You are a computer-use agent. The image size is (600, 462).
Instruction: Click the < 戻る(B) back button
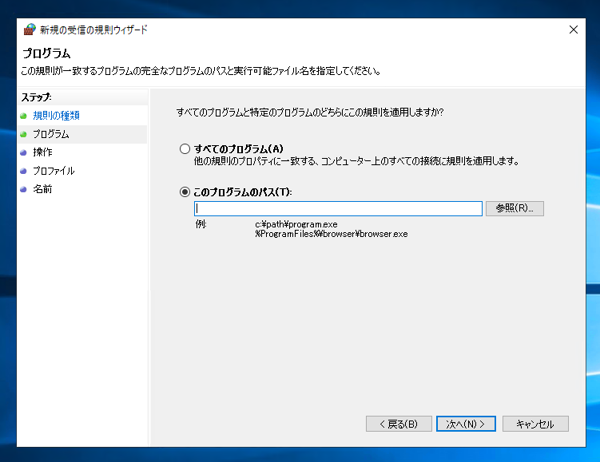click(399, 424)
